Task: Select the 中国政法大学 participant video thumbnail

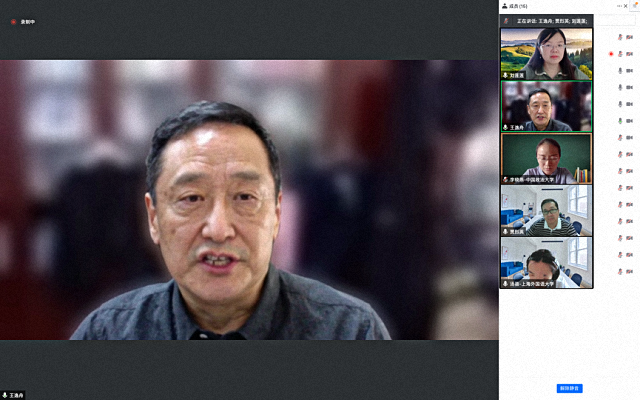Action: coord(546,158)
